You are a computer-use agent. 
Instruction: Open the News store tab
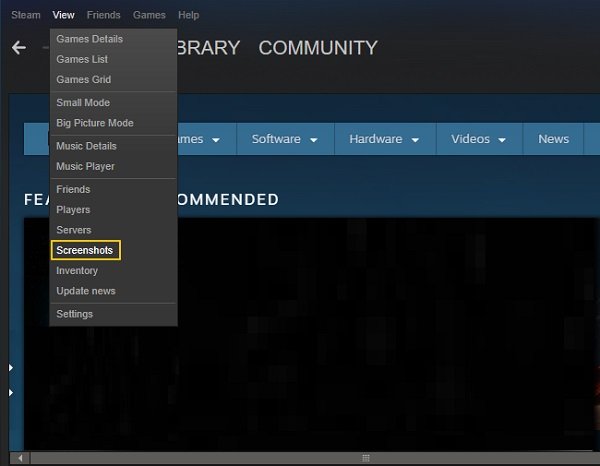click(553, 139)
